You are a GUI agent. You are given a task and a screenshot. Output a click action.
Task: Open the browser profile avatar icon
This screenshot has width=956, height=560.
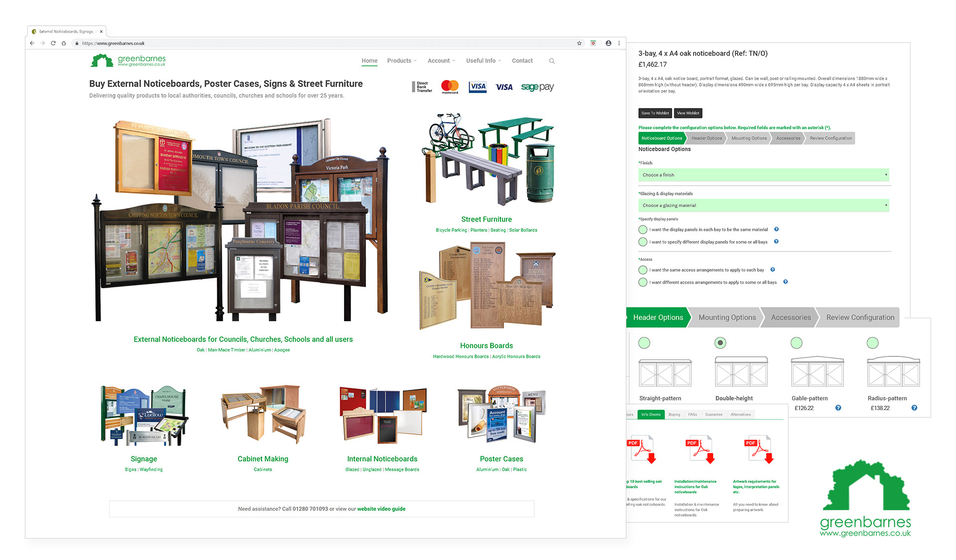[x=608, y=43]
